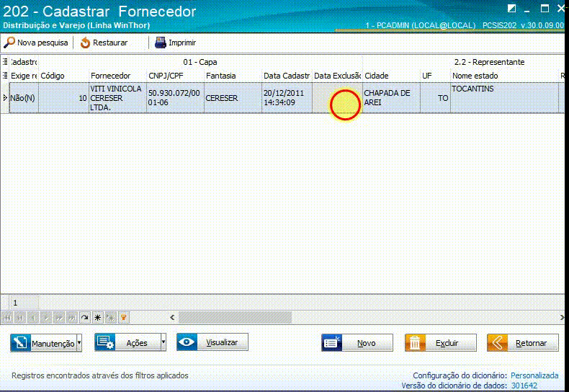Click the Retornar orange chevron icon
Image resolution: width=569 pixels, height=392 pixels.
pyautogui.click(x=497, y=342)
